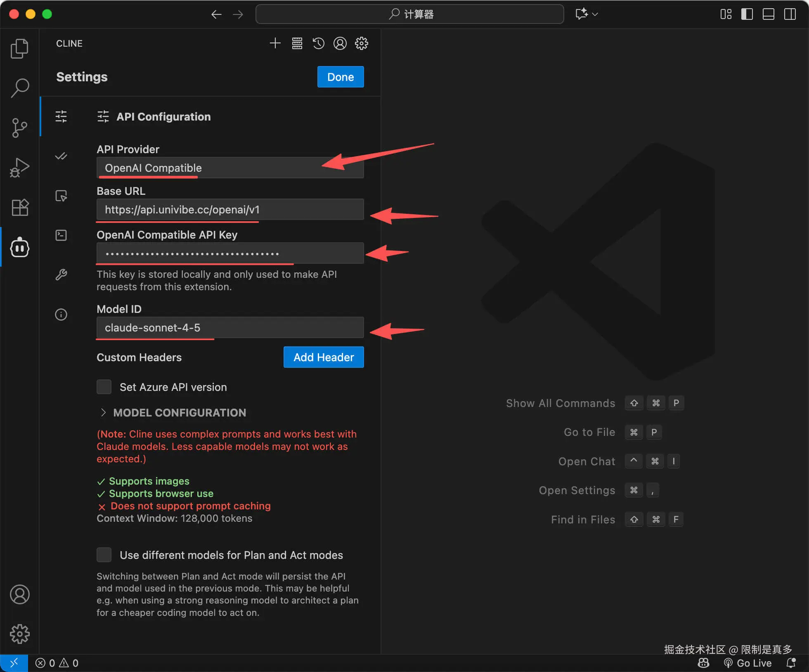
Task: Open the API Provider dropdown
Action: (230, 168)
